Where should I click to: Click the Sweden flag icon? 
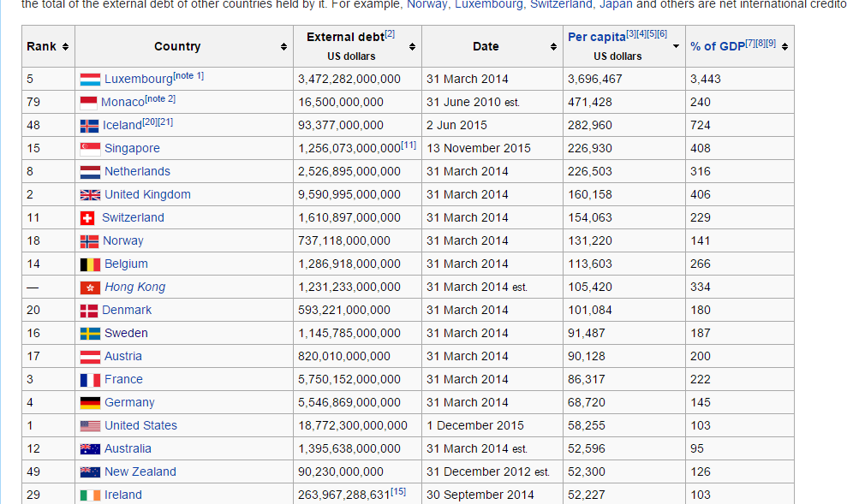tap(90, 334)
